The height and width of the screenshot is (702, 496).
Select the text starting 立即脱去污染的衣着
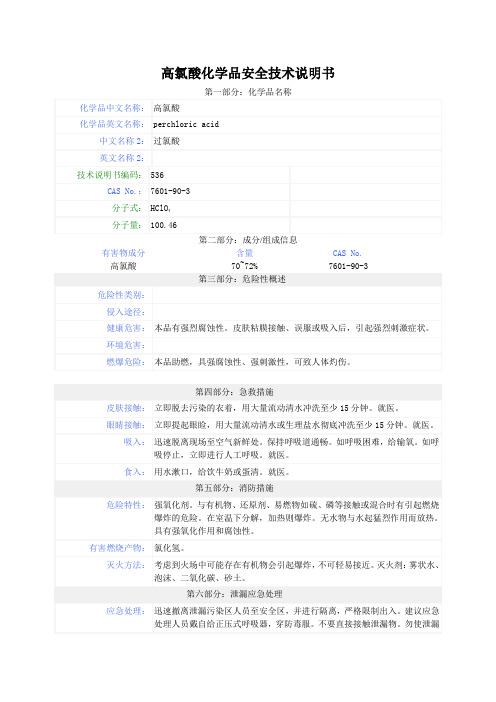[x=277, y=408]
